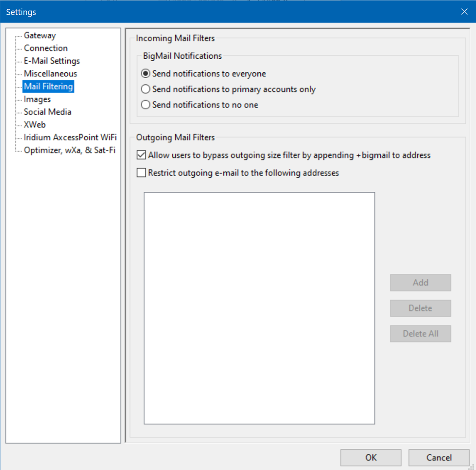Go to Miscellaneous settings
Image resolution: width=476 pixels, height=470 pixels.
pyautogui.click(x=50, y=74)
